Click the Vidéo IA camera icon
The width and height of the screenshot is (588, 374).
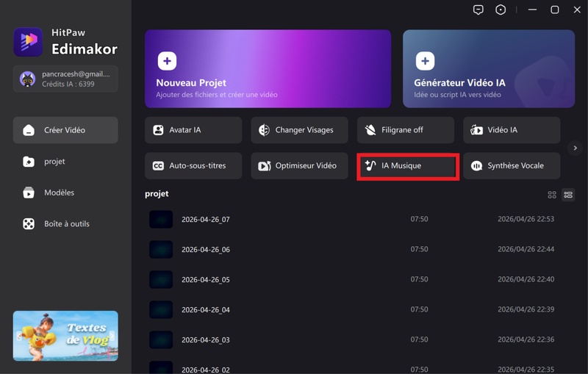coord(476,130)
